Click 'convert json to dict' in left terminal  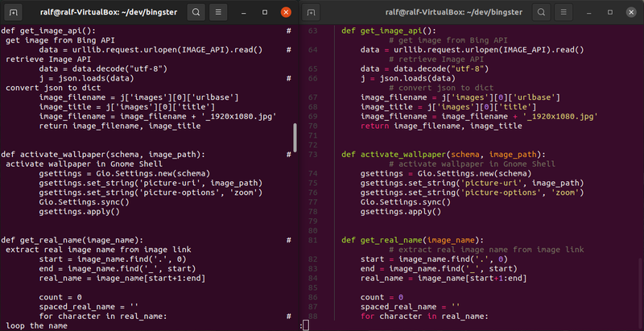tap(53, 88)
